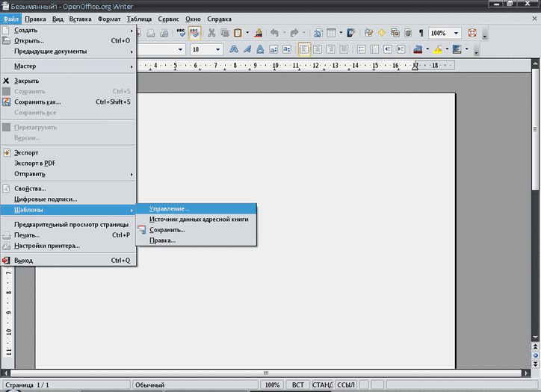Click the Data Sources icon

point(408,33)
